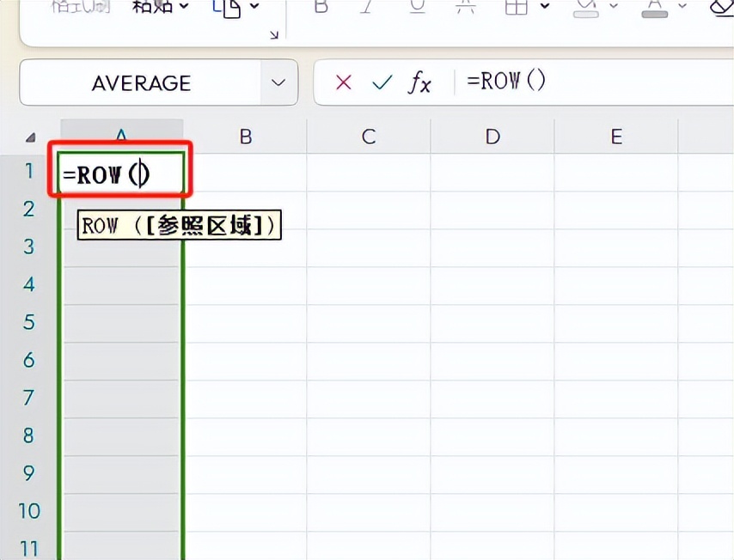Select column B header

point(245,137)
